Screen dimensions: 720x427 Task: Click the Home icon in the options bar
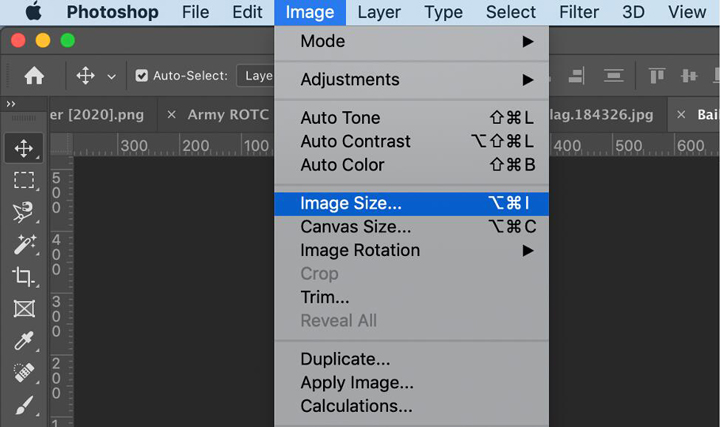click(x=34, y=75)
